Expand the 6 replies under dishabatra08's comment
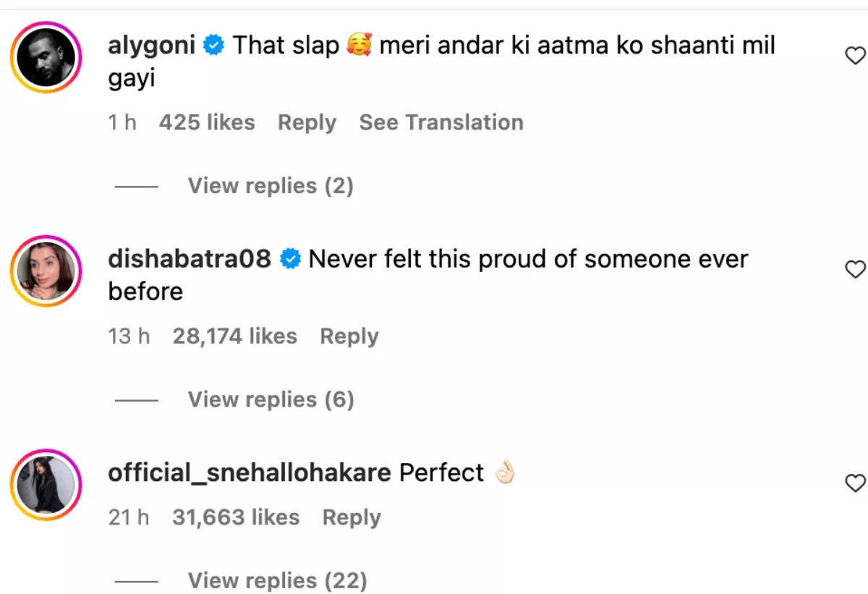868x594 pixels. click(271, 399)
